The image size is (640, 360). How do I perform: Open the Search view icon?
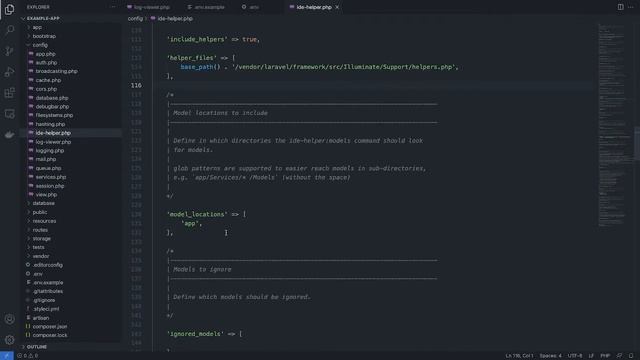point(9,30)
